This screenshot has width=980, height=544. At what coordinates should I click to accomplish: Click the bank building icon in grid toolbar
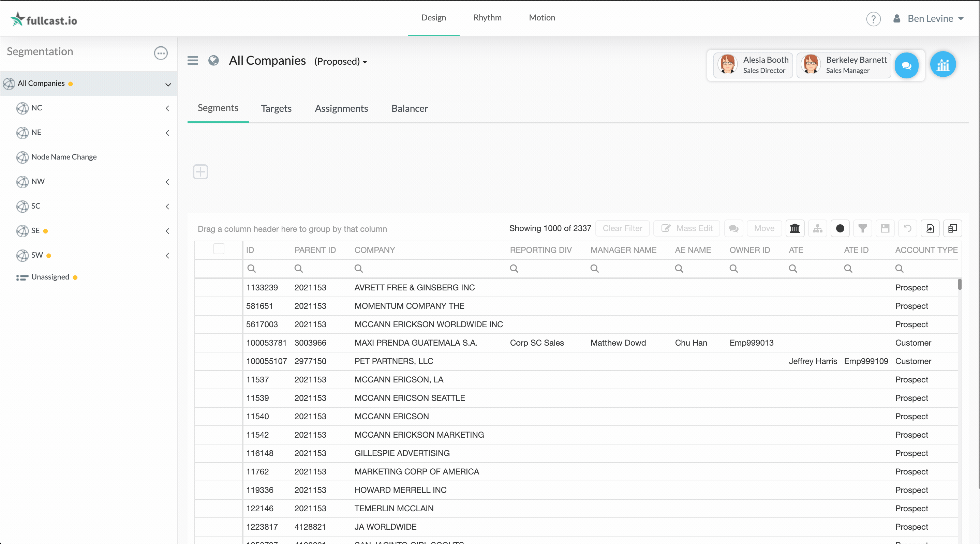pyautogui.click(x=795, y=228)
